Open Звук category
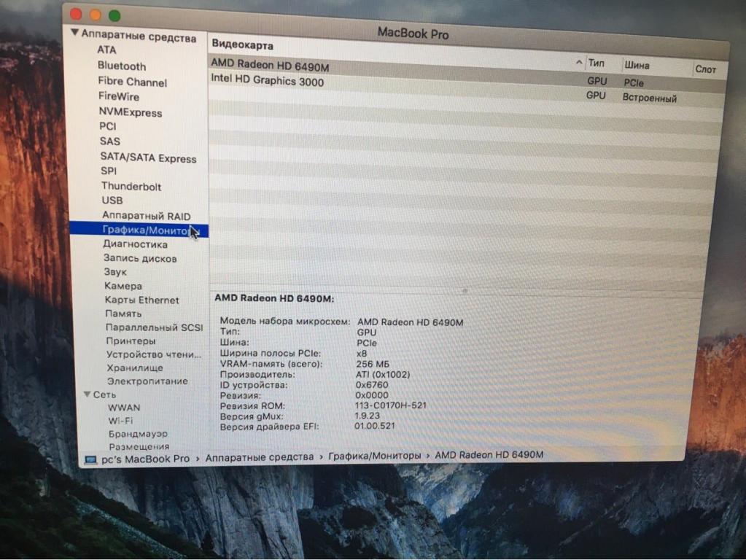The height and width of the screenshot is (560, 746). pos(116,272)
